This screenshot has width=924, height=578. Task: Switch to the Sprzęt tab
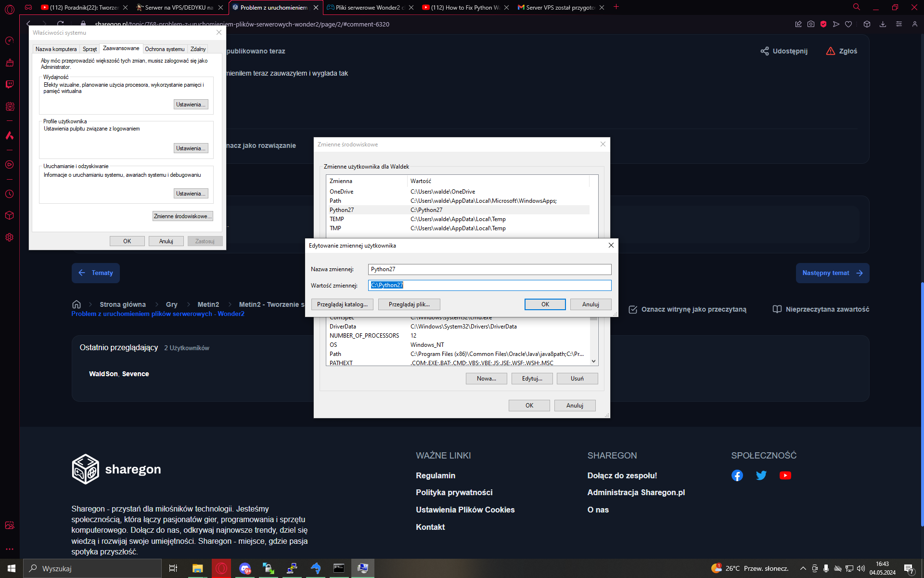coord(90,49)
